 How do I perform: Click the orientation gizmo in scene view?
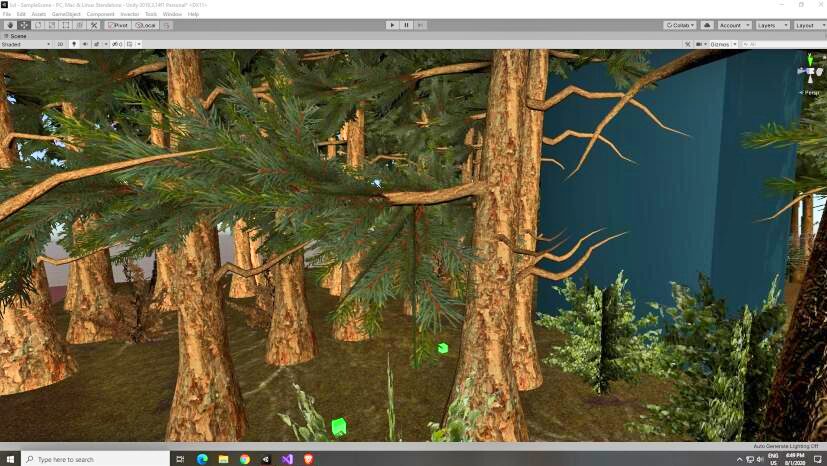coord(811,72)
